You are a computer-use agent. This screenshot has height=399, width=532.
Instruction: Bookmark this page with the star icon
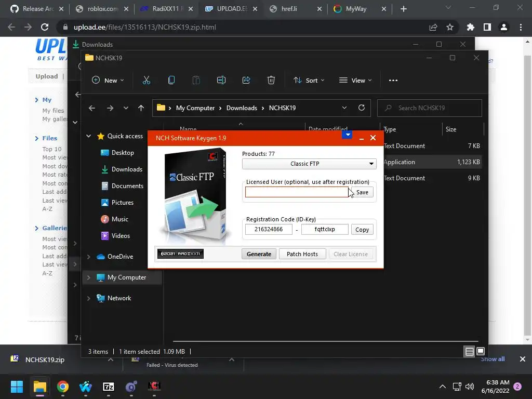tap(450, 27)
